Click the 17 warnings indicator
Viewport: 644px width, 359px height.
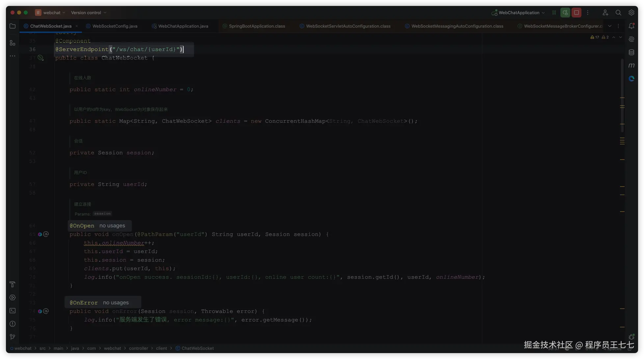595,37
